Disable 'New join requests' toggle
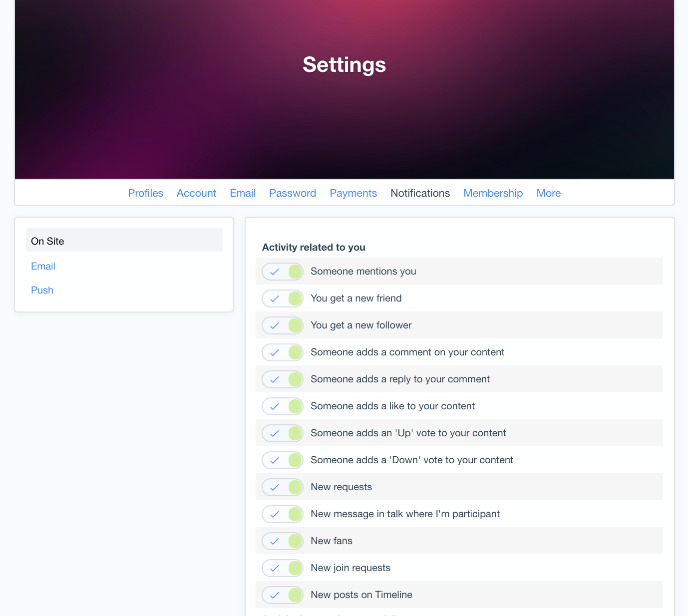Screen dimensions: 688x616 283,568
